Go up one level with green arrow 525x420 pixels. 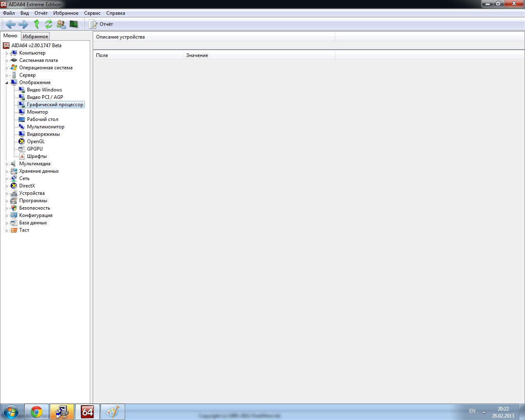pyautogui.click(x=37, y=24)
